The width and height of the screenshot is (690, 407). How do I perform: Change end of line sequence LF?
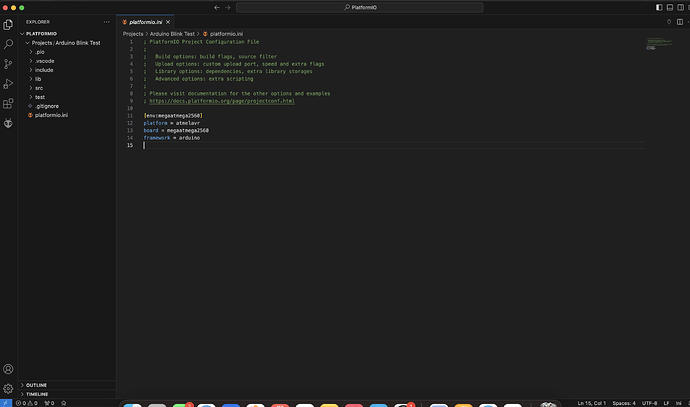click(x=666, y=403)
